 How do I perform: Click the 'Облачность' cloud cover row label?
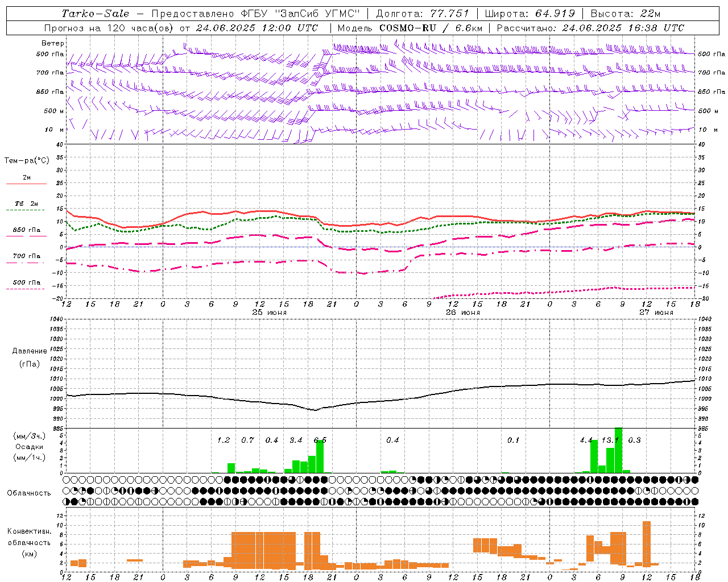tap(29, 493)
